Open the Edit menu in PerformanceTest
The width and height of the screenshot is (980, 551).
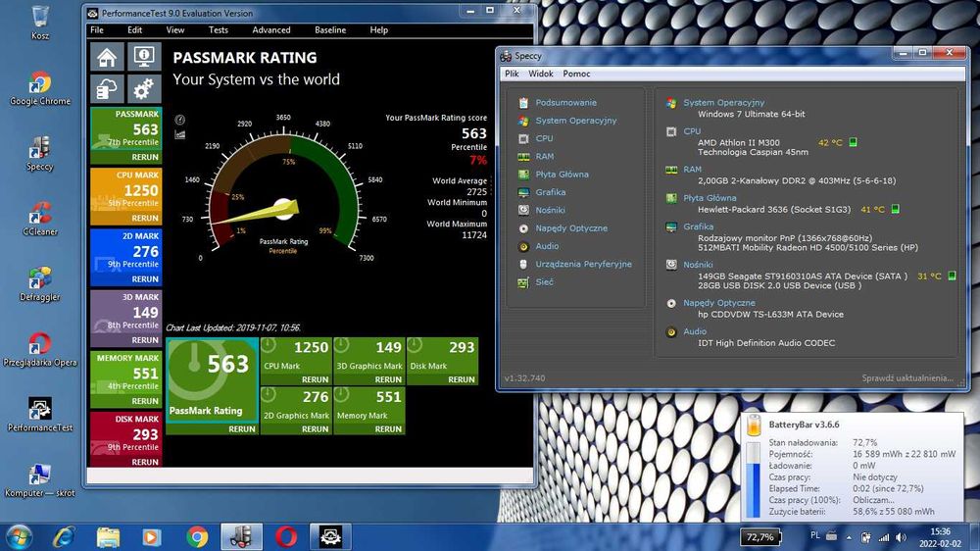pos(134,30)
